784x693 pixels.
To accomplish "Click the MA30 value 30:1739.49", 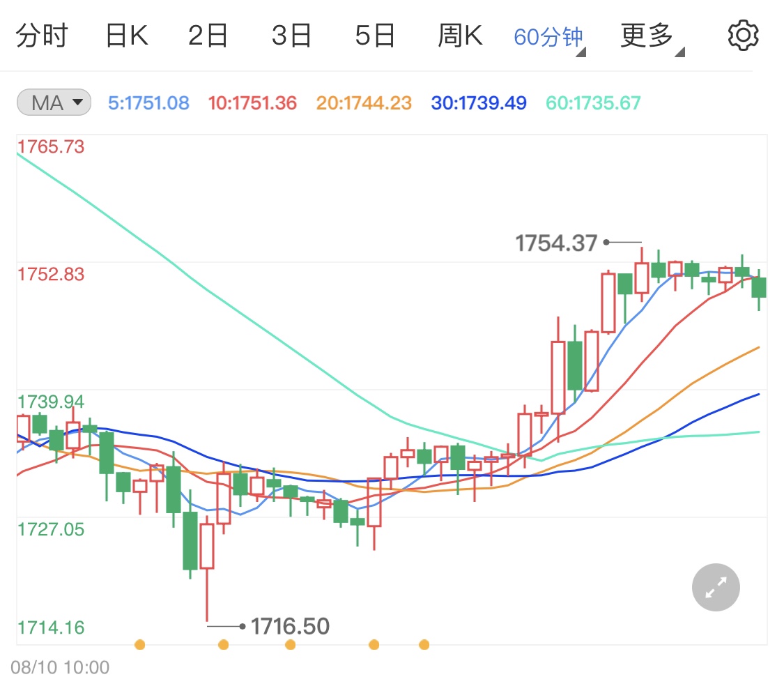I will [x=479, y=103].
